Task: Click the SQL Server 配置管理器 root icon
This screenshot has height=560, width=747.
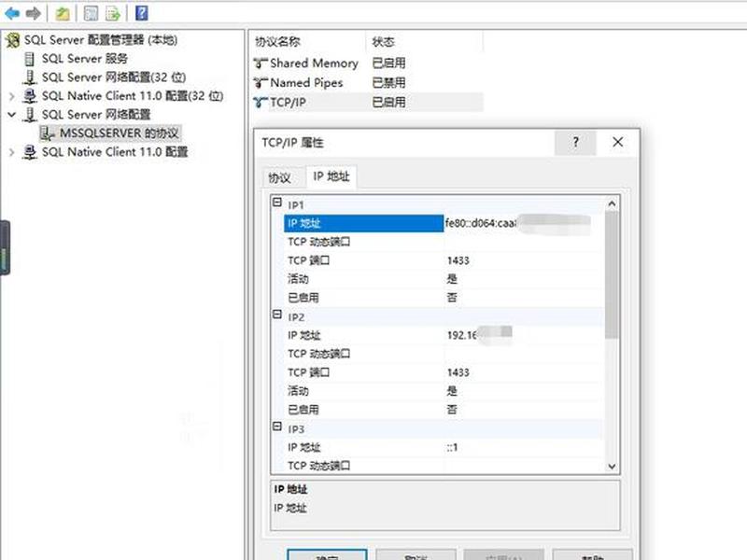Action: pos(13,40)
